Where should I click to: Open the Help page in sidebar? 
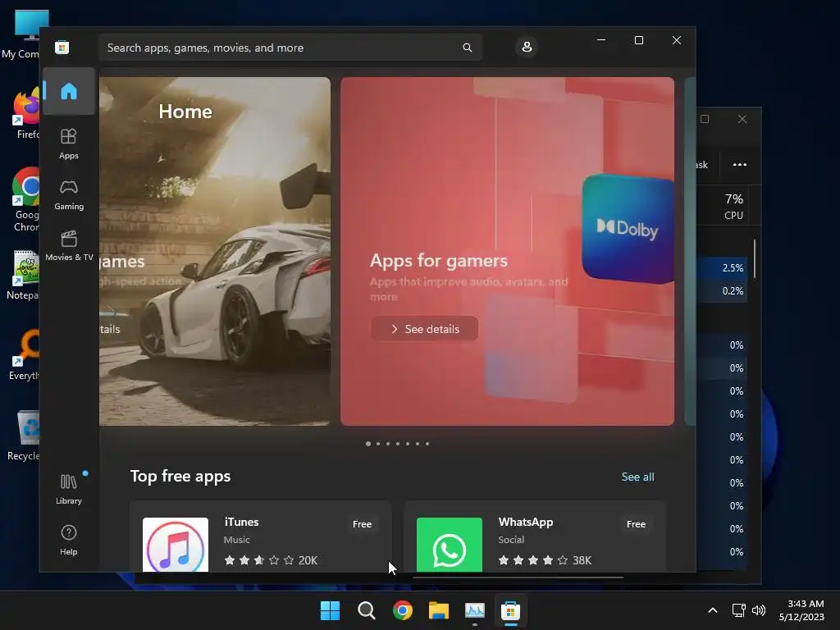(x=69, y=540)
